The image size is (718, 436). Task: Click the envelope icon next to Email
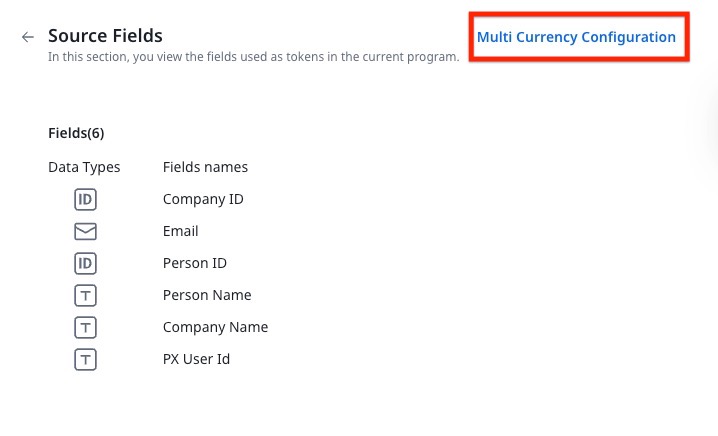coord(86,231)
